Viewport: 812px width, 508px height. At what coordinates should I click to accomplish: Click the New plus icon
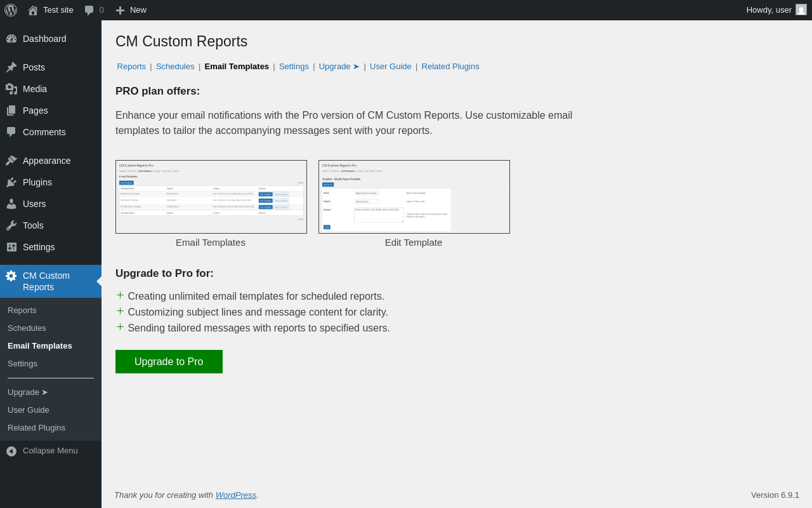click(120, 10)
